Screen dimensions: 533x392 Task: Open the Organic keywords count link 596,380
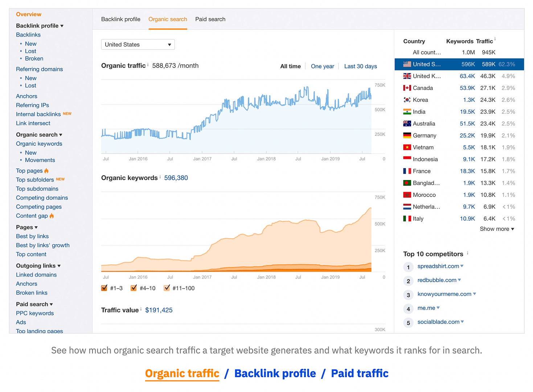click(176, 178)
